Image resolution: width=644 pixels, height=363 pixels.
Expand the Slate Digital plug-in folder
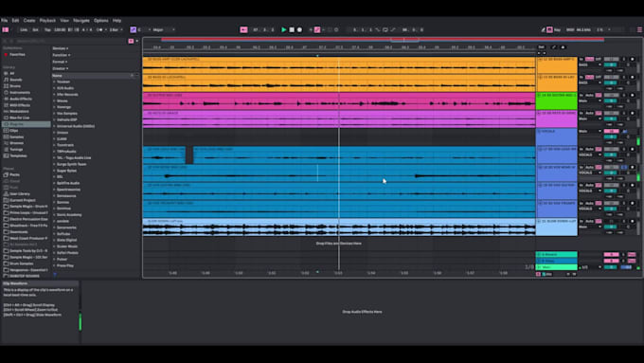point(54,240)
